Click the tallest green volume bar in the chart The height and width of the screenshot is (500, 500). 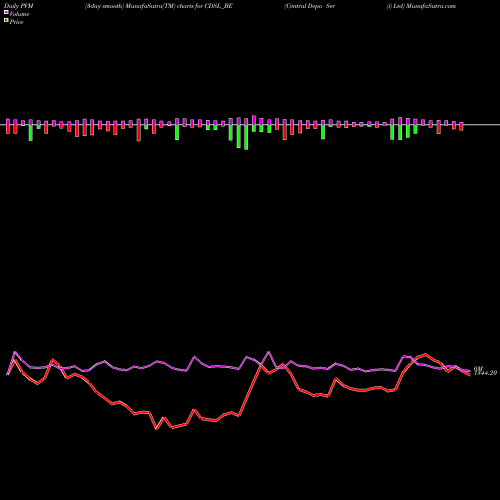[246, 137]
